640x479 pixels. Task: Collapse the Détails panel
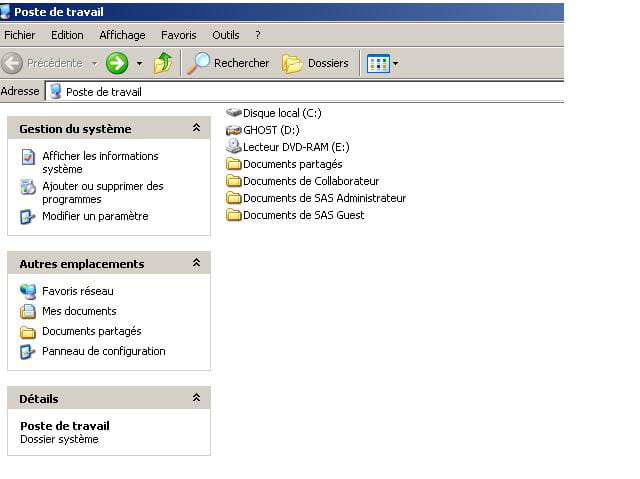coord(196,397)
